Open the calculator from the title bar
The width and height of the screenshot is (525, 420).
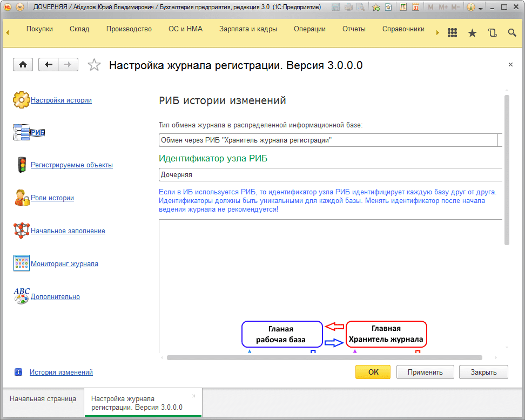[403, 8]
